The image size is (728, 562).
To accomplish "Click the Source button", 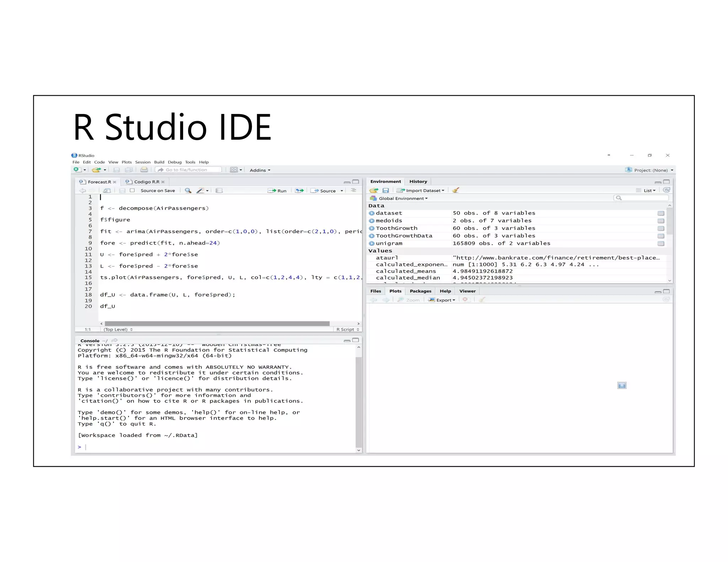I will pyautogui.click(x=323, y=191).
